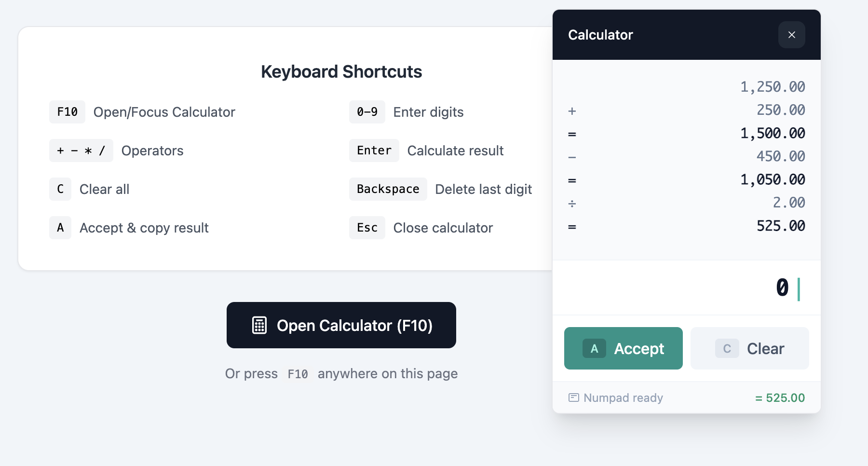868x466 pixels.
Task: Click the 0-9 Enter digits badge
Action: coord(367,111)
